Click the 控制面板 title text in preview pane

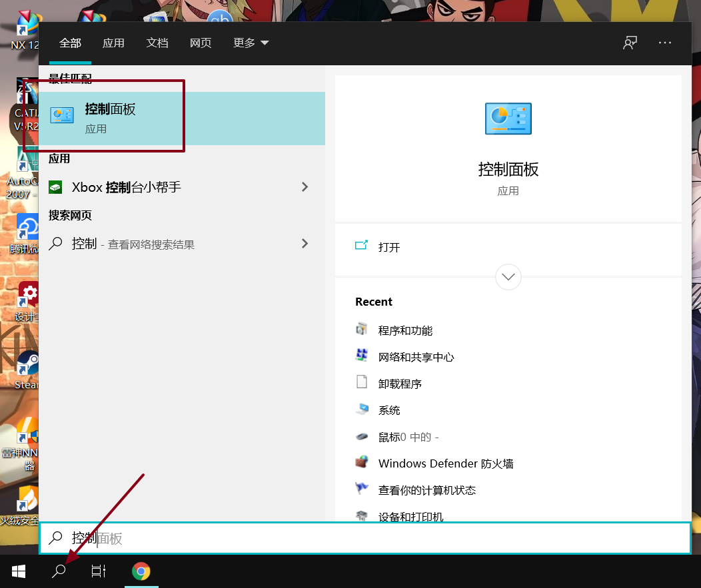tap(508, 169)
